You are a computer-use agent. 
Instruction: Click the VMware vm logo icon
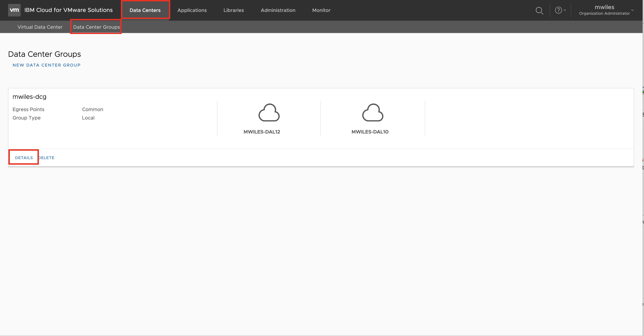(14, 10)
